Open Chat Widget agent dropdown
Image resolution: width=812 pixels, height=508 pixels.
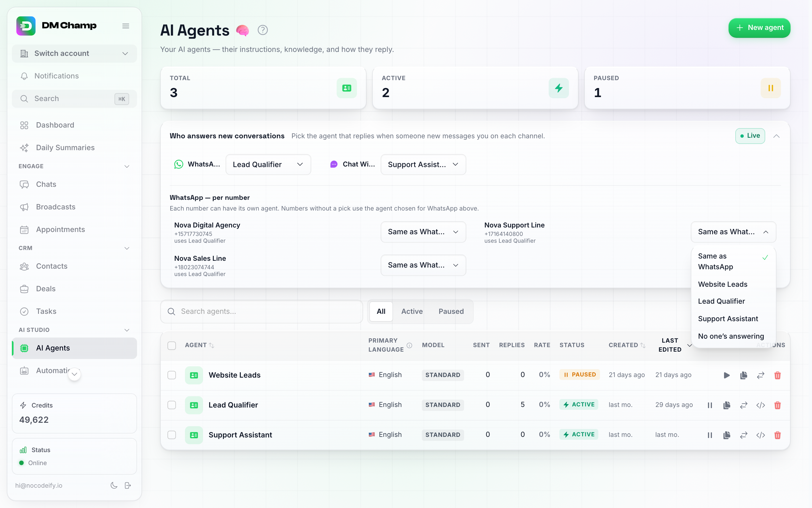423,164
